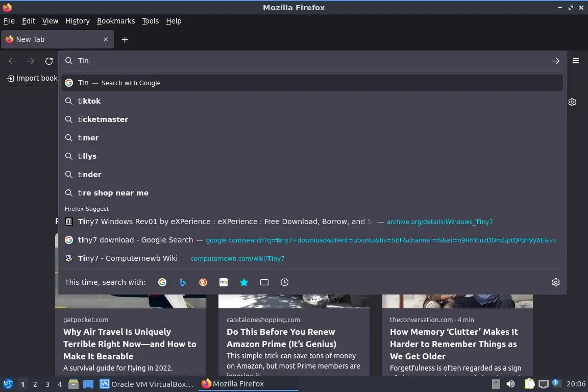Search this time with Google icon
The image size is (588, 392).
pos(162,282)
